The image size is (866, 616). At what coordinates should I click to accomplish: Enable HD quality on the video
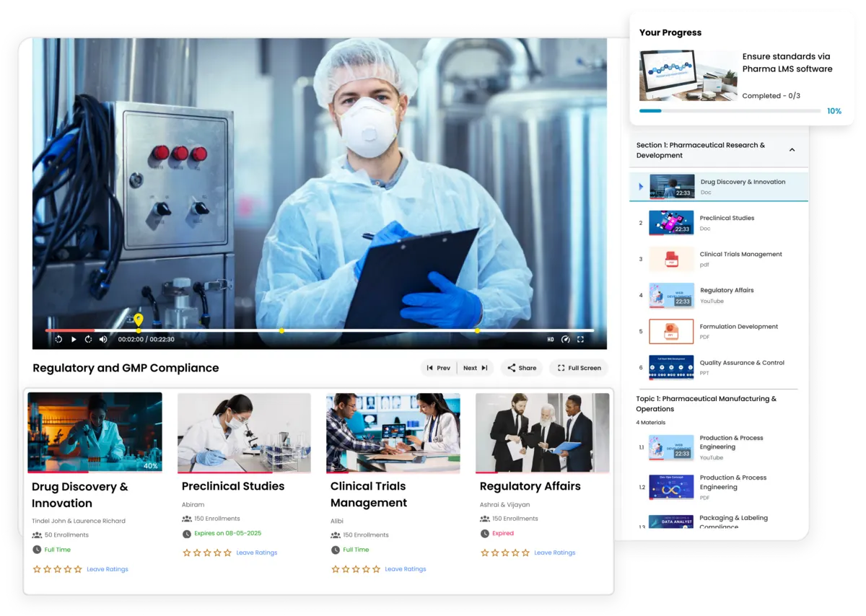click(551, 338)
